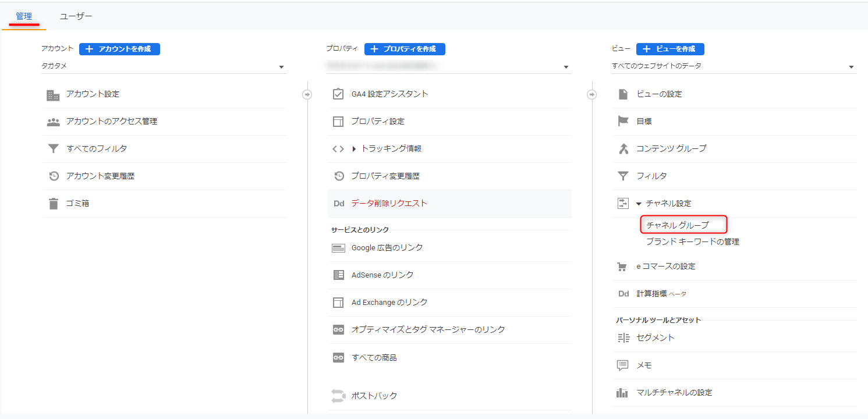Click link icon for オプティマイズとタグ マネージャーのリンク
This screenshot has width=868, height=419.
click(x=338, y=330)
